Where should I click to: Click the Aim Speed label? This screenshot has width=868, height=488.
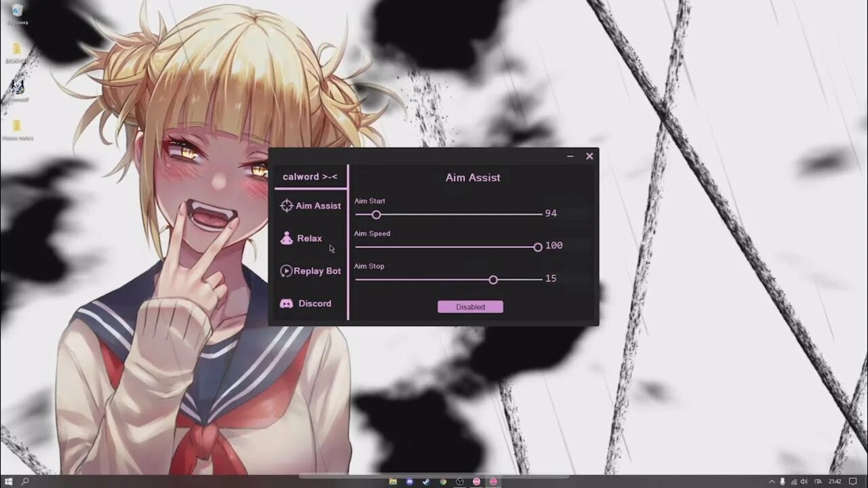pos(372,234)
